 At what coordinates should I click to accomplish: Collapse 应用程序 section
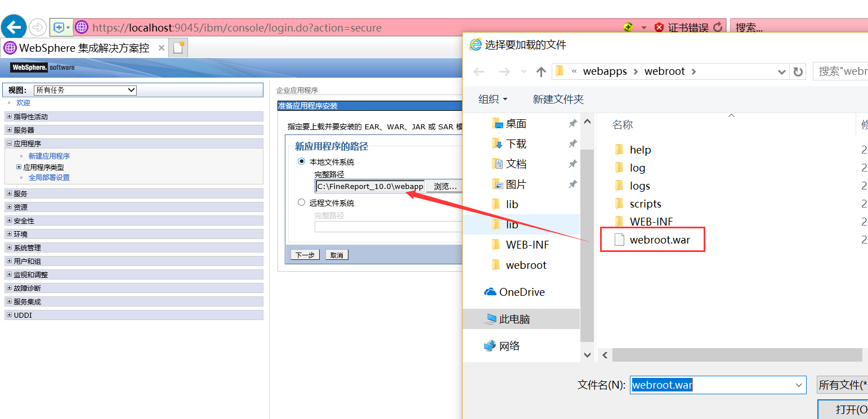(9, 143)
